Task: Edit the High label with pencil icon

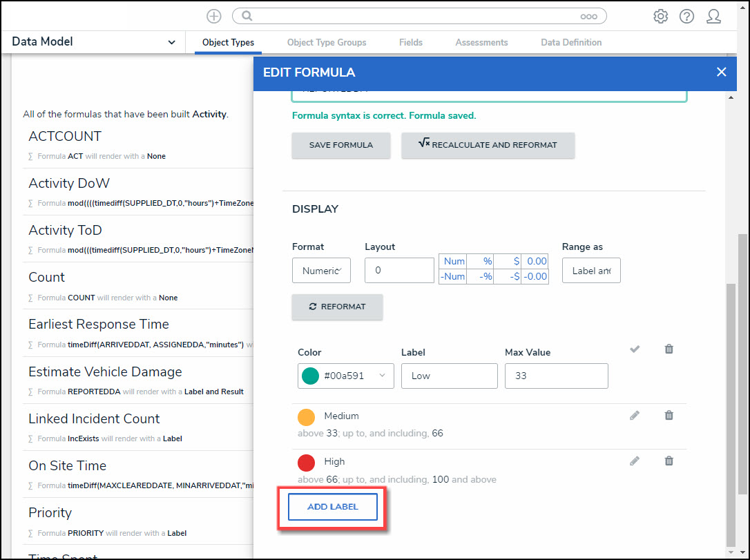Action: (635, 461)
